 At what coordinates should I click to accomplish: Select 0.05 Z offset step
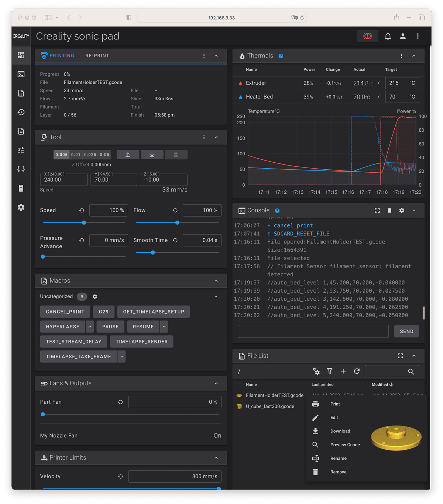point(104,155)
